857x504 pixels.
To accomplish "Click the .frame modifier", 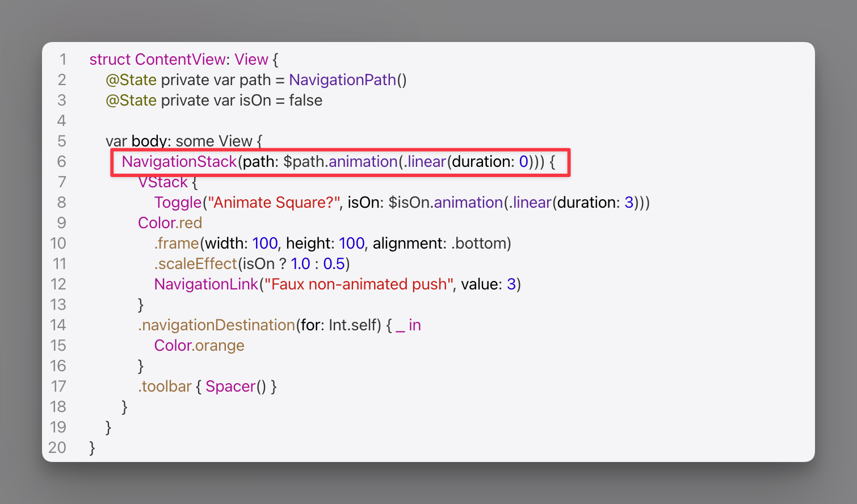I will pos(177,243).
